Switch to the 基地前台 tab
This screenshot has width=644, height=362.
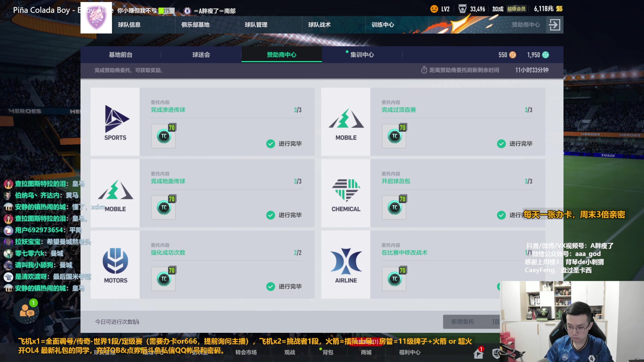(121, 55)
